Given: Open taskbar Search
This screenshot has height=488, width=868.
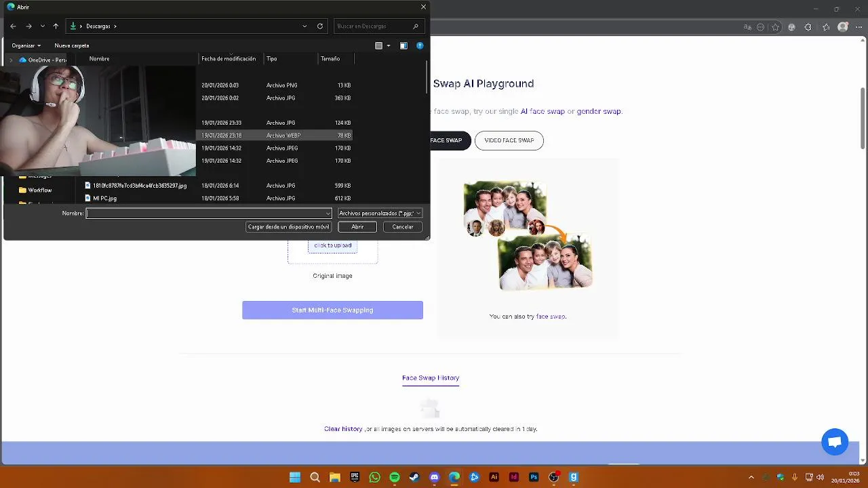Looking at the screenshot, I should tap(315, 477).
